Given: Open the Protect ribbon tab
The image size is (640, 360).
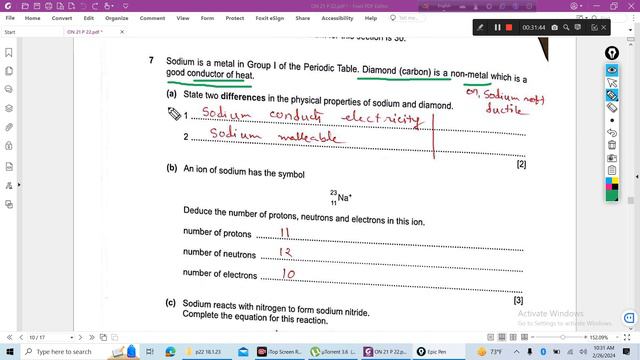Looking at the screenshot, I should 235,18.
